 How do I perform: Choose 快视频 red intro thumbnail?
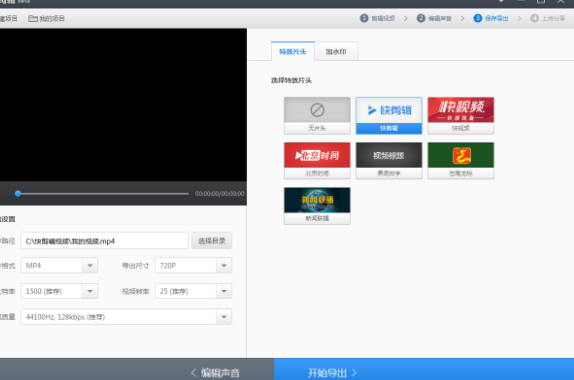(461, 115)
